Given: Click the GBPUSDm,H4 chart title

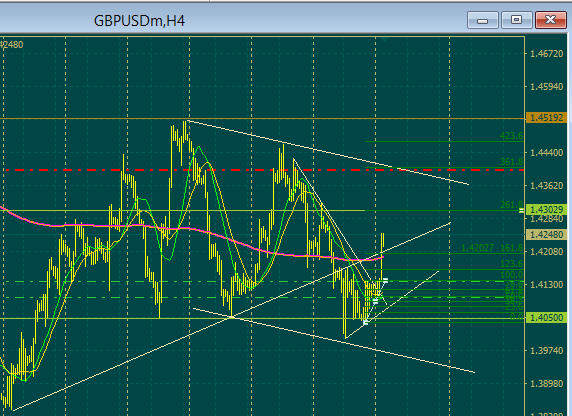Looking at the screenshot, I should (139, 21).
